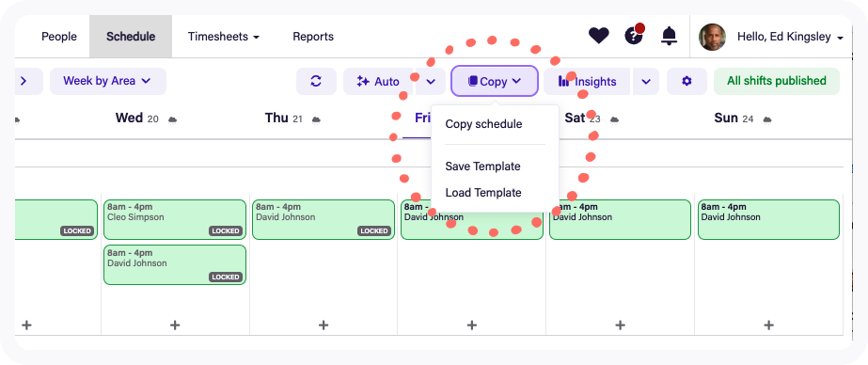The image size is (868, 365).
Task: Click the next week arrow
Action: [x=24, y=81]
